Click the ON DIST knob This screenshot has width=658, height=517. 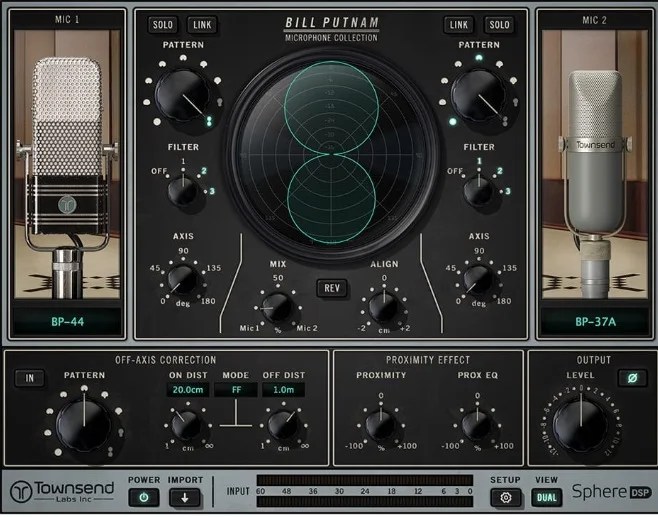[x=187, y=426]
